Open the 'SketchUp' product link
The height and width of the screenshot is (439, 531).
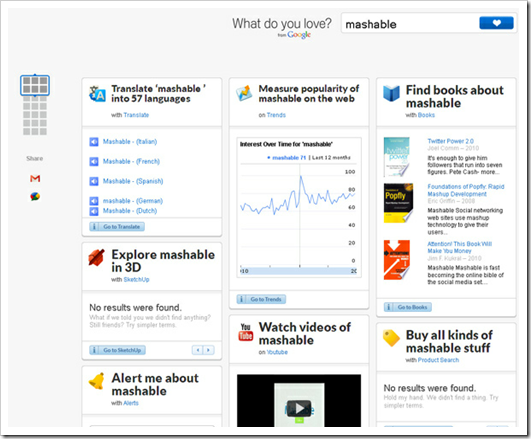coord(136,279)
